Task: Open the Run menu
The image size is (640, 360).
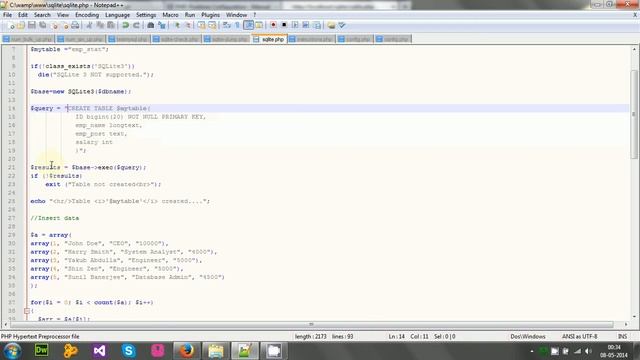Action: pyautogui.click(x=190, y=15)
